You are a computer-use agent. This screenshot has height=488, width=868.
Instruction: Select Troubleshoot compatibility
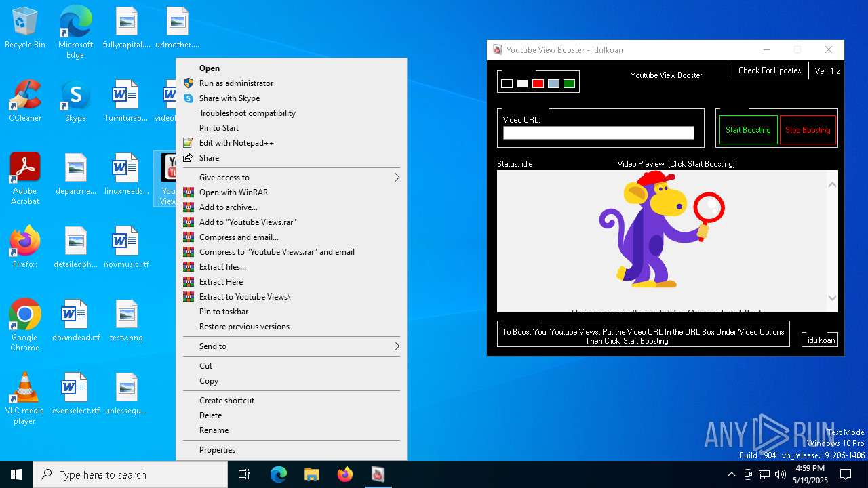(292, 113)
